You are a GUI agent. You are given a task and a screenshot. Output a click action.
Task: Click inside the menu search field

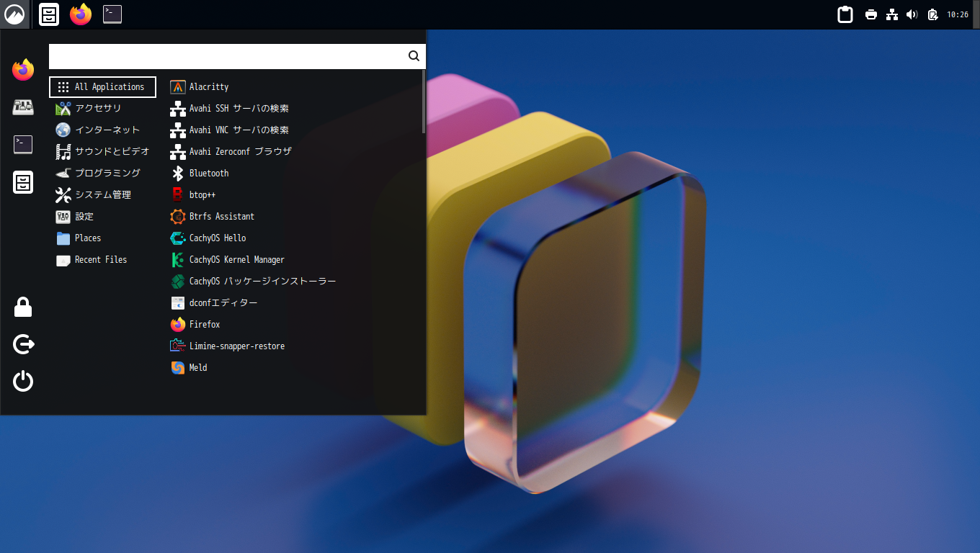[x=237, y=56]
